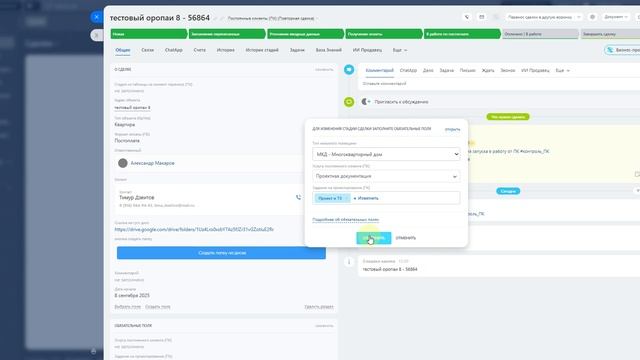640x360 pixels.
Task: Expand the Ещё menu in the deal tabs
Action: tap(400, 50)
